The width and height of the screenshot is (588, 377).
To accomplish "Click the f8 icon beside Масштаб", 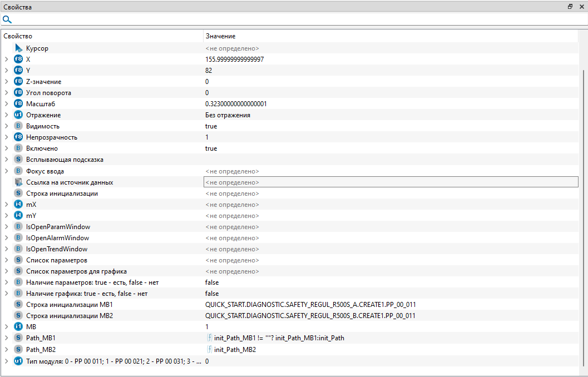I will coord(18,104).
